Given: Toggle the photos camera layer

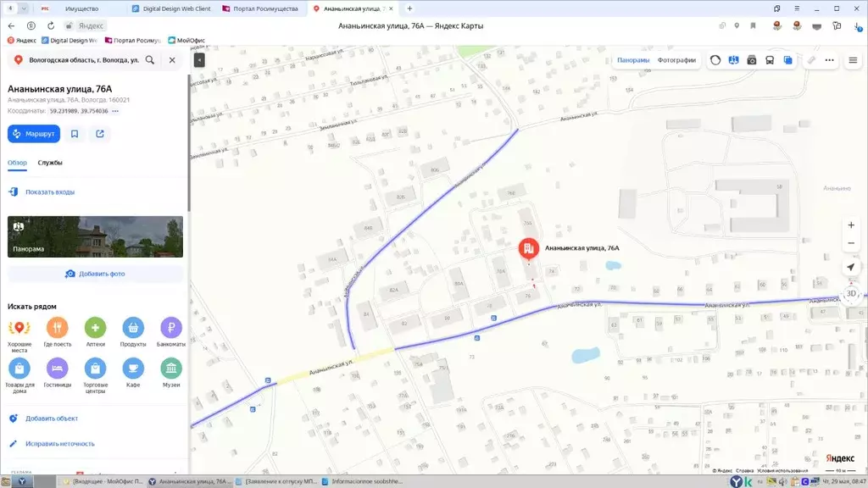Looking at the screenshot, I should click(x=751, y=60).
